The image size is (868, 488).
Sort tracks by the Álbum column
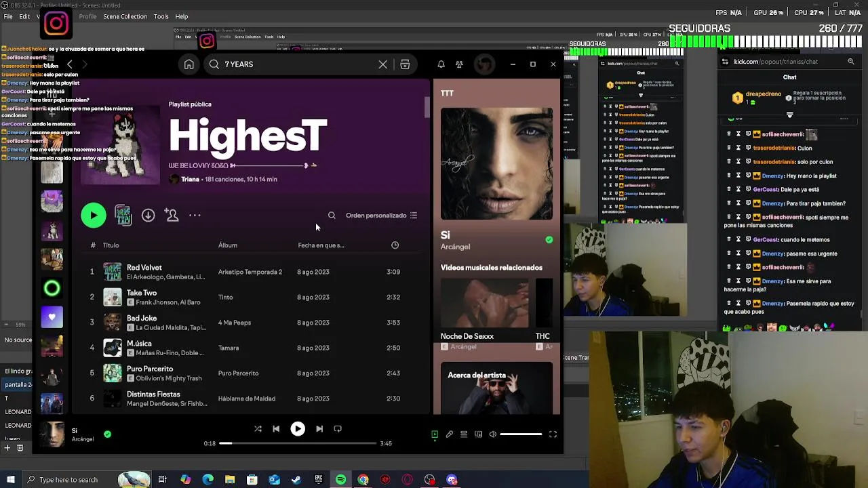228,245
